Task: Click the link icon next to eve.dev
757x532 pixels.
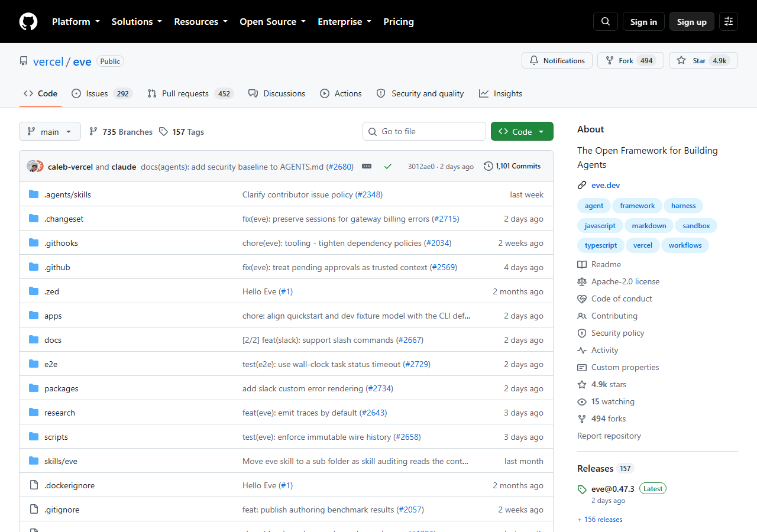Action: (582, 185)
